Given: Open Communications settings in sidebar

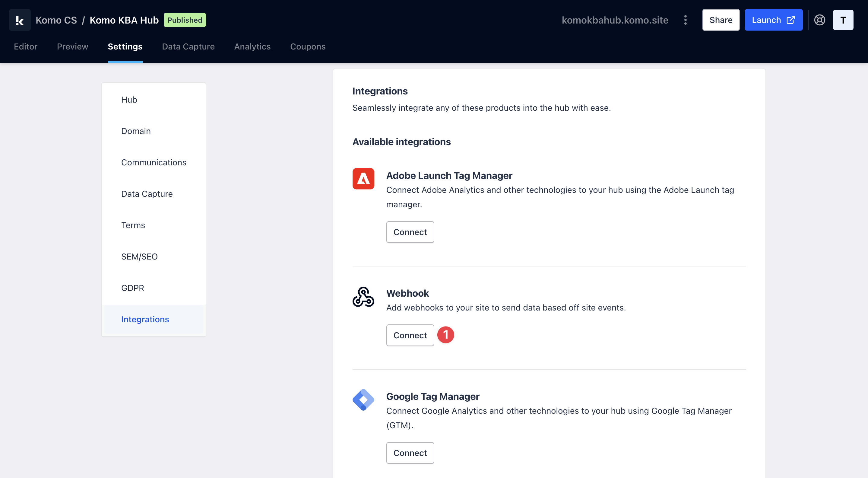Looking at the screenshot, I should (154, 162).
